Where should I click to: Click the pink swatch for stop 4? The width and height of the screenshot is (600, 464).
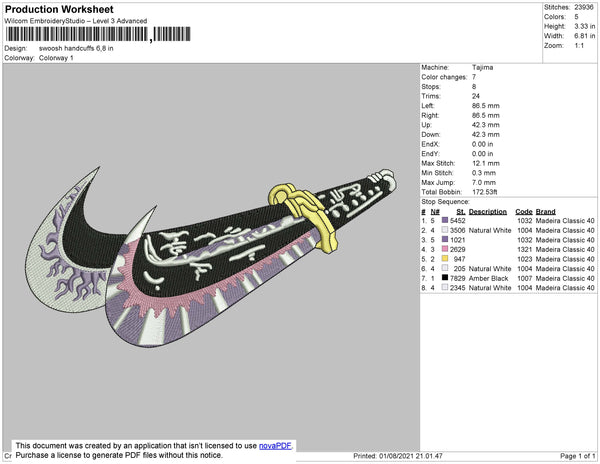pos(445,249)
